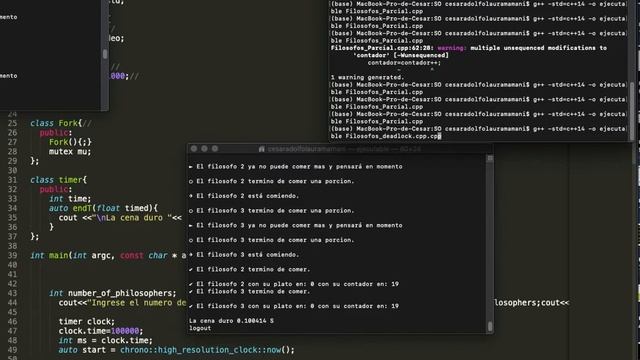
Task: Click 'El filosofo 2 termino de comer.' line
Action: pyautogui.click(x=249, y=269)
